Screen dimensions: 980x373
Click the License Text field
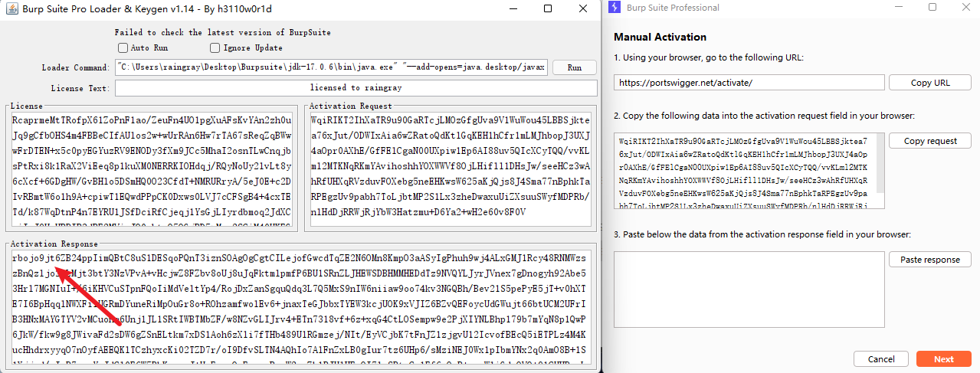(356, 88)
